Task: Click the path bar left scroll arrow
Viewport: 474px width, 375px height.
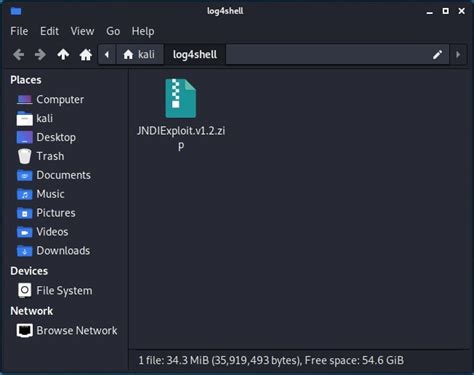Action: (107, 54)
